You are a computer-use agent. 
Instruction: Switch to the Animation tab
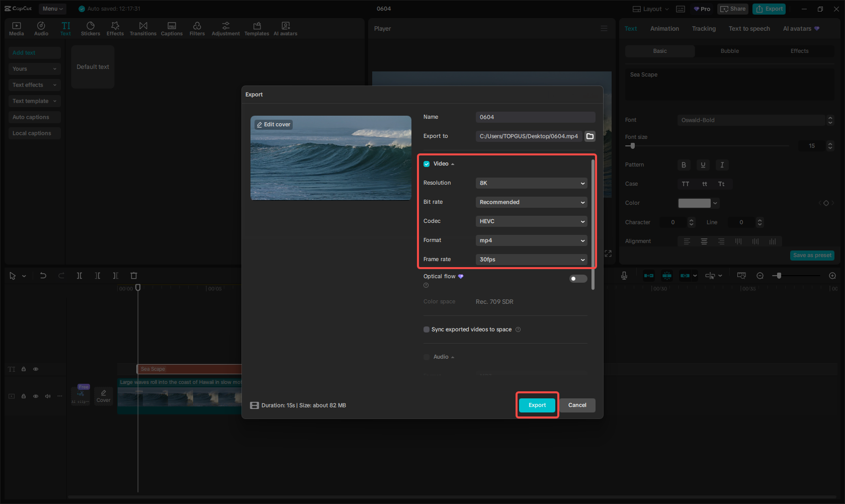[x=664, y=28]
